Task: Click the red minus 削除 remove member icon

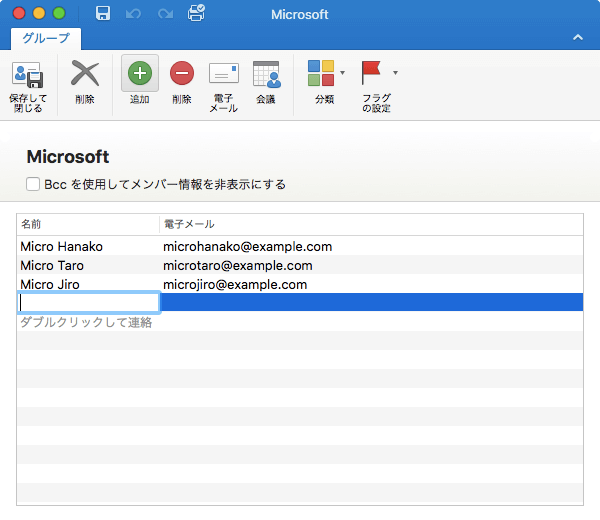Action: [182, 73]
